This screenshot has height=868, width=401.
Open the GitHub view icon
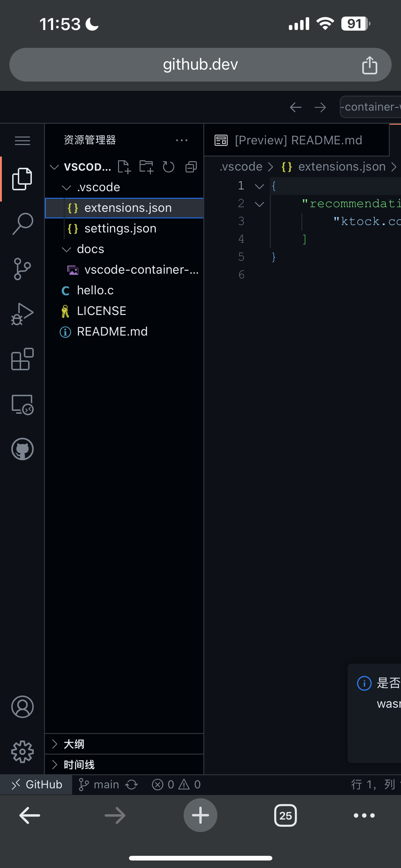tap(22, 449)
